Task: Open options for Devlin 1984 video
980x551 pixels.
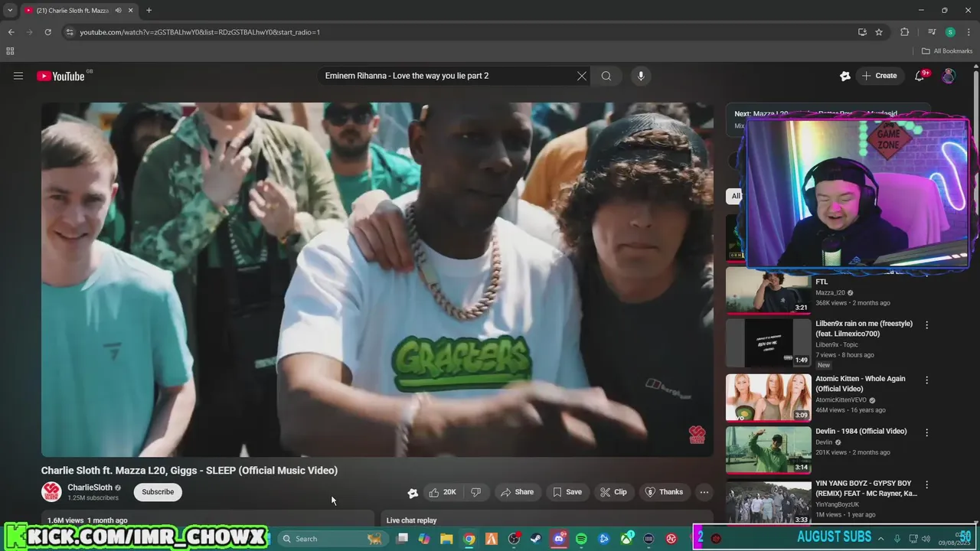Action: click(926, 432)
